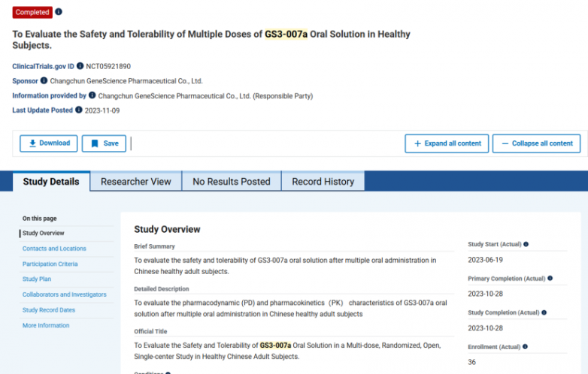
Task: Open the Record History tab
Action: tap(323, 182)
